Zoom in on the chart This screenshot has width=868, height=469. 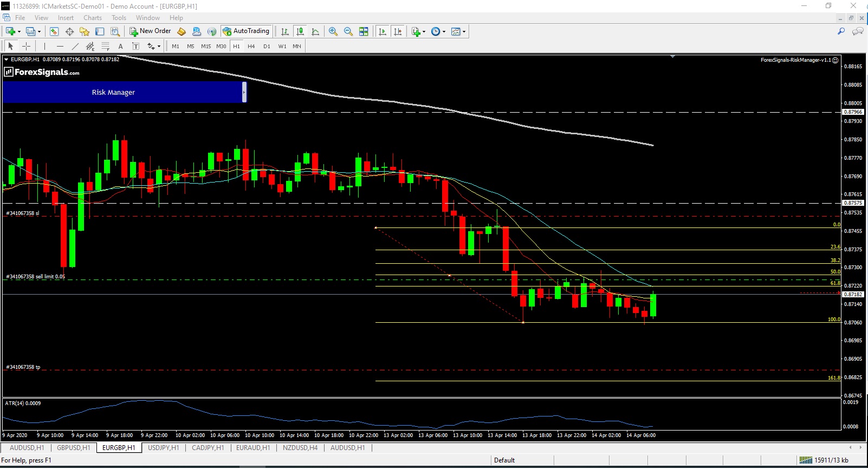tap(333, 31)
